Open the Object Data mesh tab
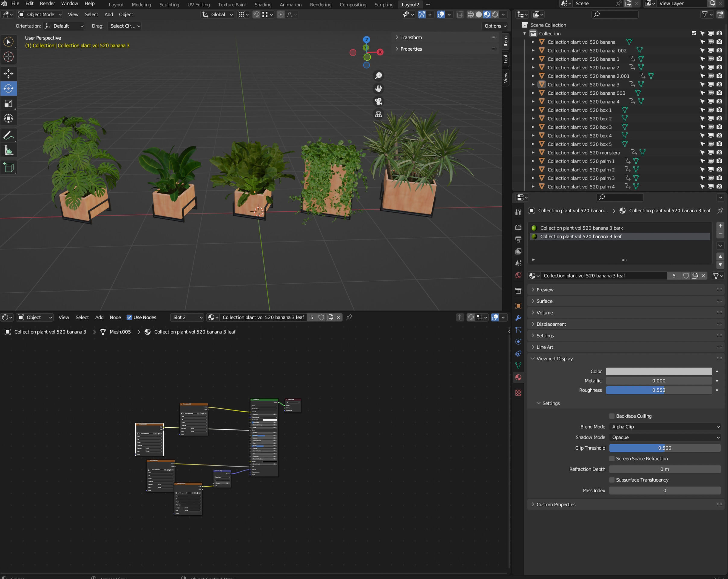The height and width of the screenshot is (579, 728). coord(518,365)
